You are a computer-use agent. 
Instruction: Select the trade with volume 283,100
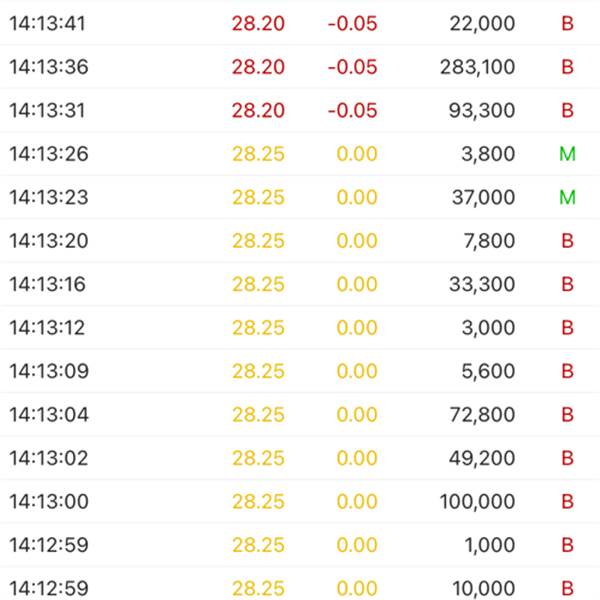pyautogui.click(x=477, y=67)
